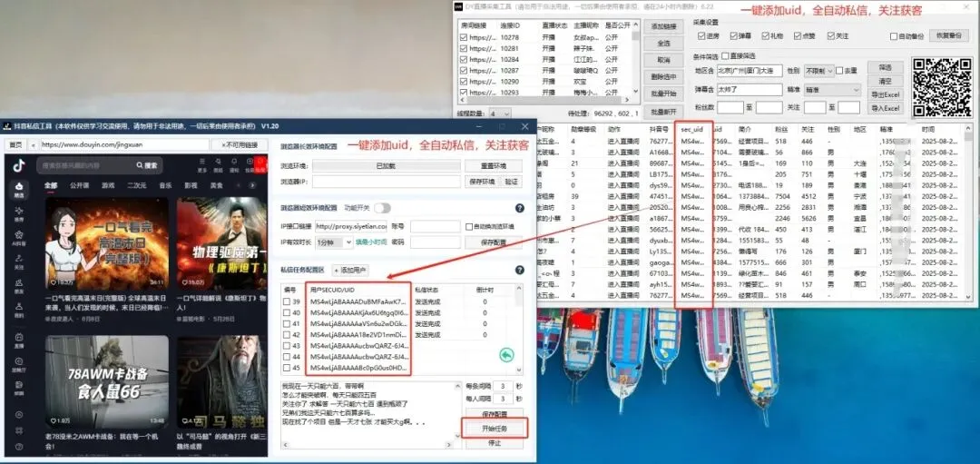This screenshot has height=464, width=980.
Task: Enable the 直接筛选 checkbox
Action: pyautogui.click(x=726, y=56)
